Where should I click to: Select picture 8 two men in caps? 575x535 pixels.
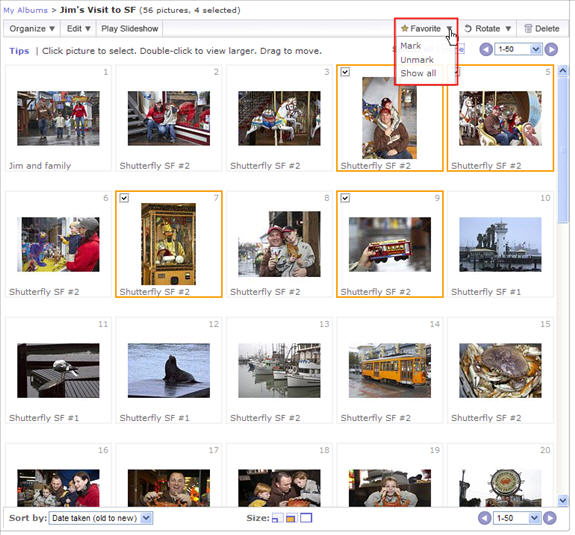pyautogui.click(x=279, y=244)
